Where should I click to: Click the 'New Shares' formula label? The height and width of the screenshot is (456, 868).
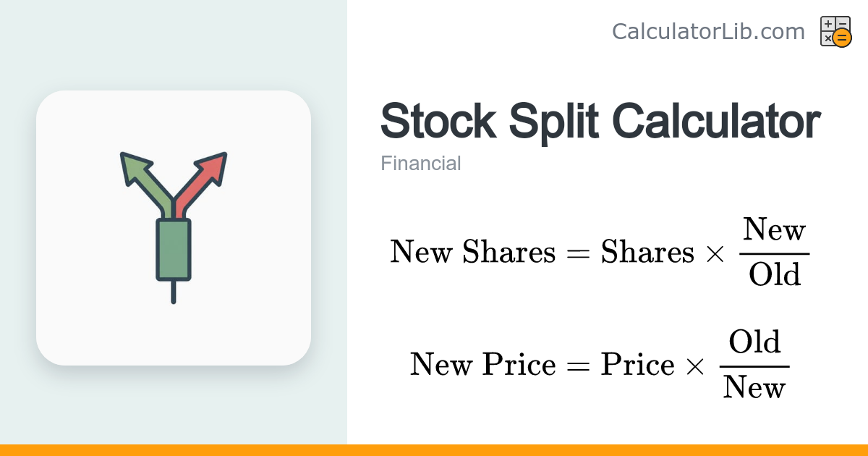pos(473,252)
